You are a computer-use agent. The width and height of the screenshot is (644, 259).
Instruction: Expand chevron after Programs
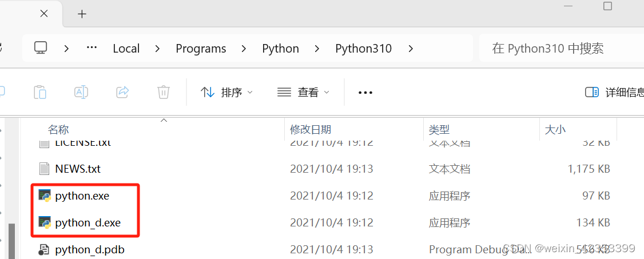click(x=244, y=49)
